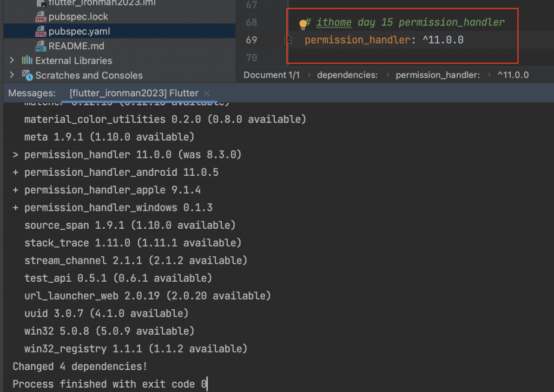Click the External Libraries bar-chart icon
Image resolution: width=554 pixels, height=392 pixels.
point(27,61)
